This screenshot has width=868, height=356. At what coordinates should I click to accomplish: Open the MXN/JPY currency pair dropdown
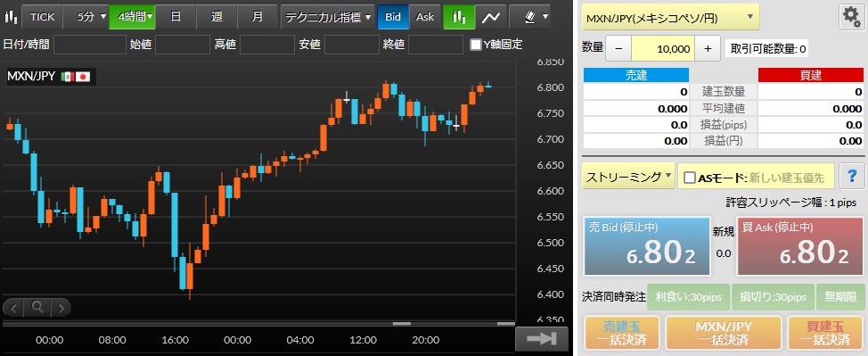(x=670, y=17)
